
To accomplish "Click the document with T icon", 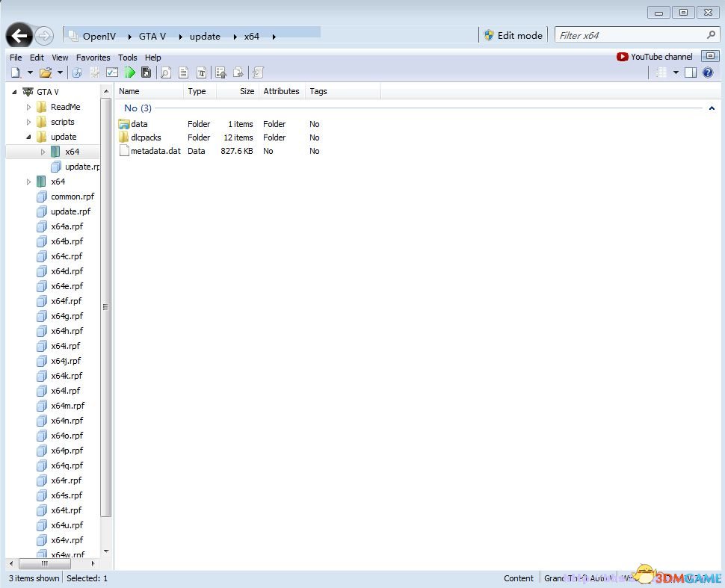I will (x=202, y=72).
